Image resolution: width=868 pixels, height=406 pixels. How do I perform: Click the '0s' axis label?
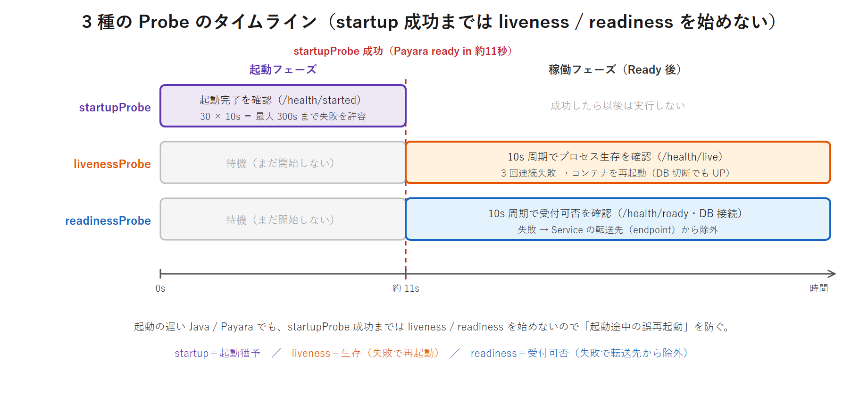click(x=160, y=288)
